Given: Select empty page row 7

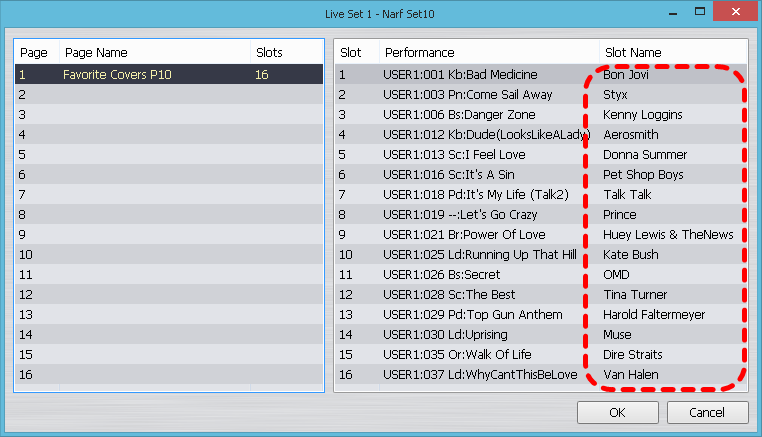Looking at the screenshot, I should click(x=169, y=194).
